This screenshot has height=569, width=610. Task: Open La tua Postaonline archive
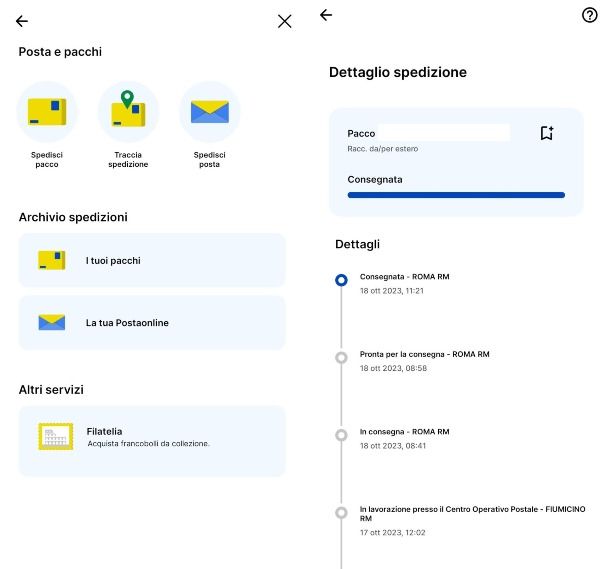click(152, 322)
